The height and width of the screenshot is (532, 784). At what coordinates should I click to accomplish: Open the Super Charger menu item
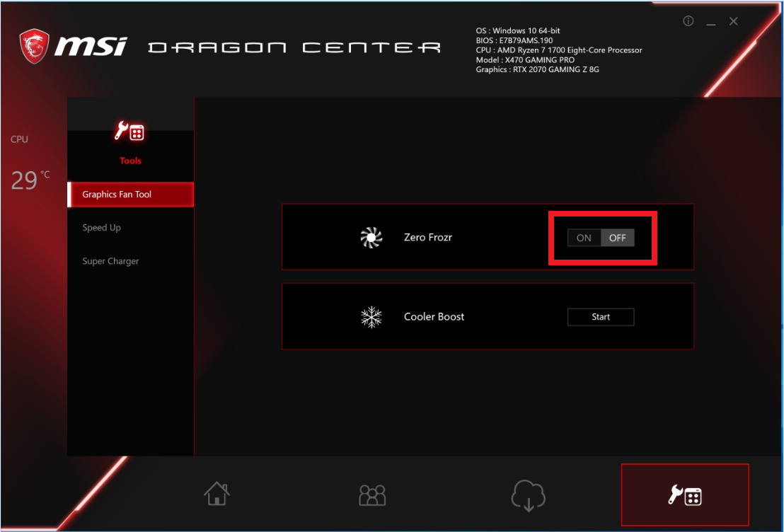click(x=110, y=261)
